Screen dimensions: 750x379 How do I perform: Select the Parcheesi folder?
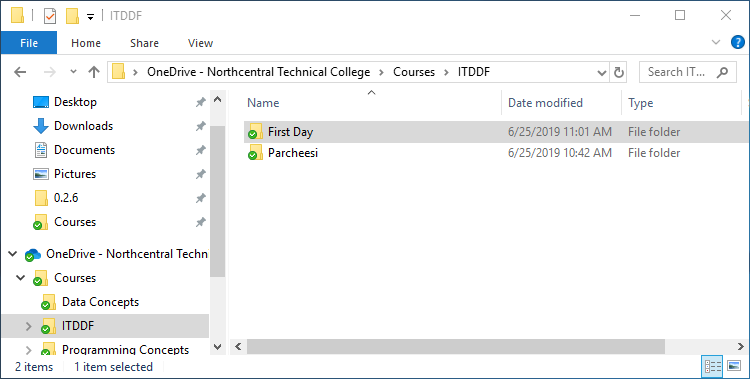[x=293, y=153]
